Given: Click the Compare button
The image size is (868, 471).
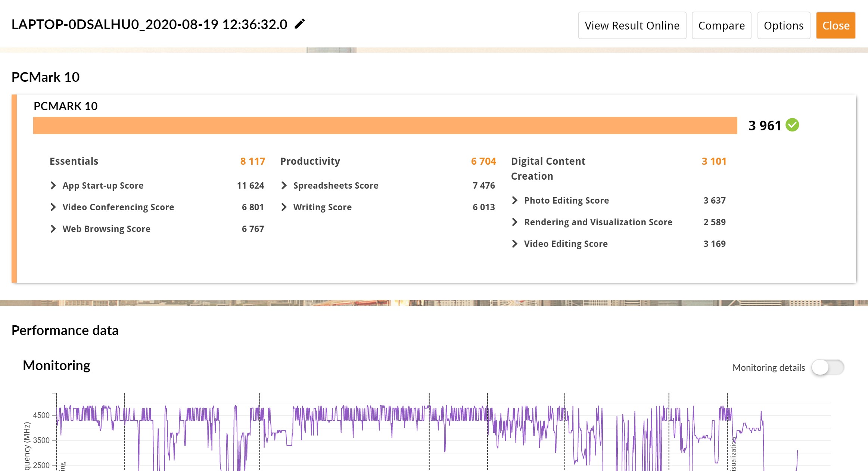Looking at the screenshot, I should coord(721,25).
